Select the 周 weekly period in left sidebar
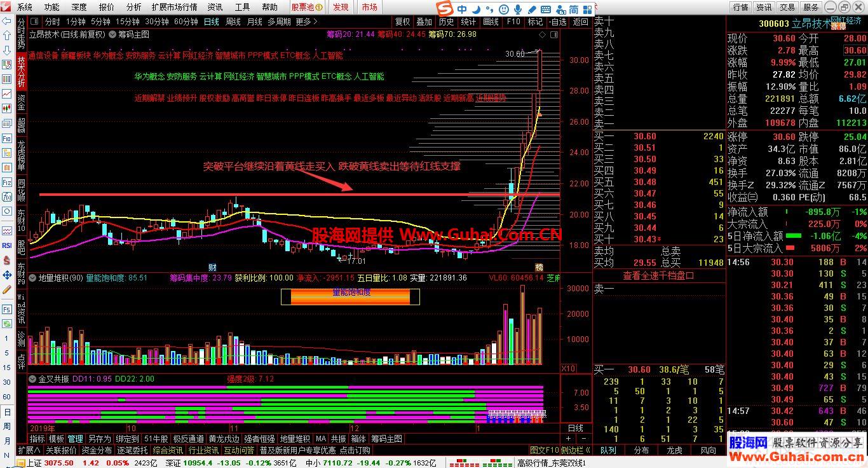Viewport: 868px width, 468px height. coord(6,427)
